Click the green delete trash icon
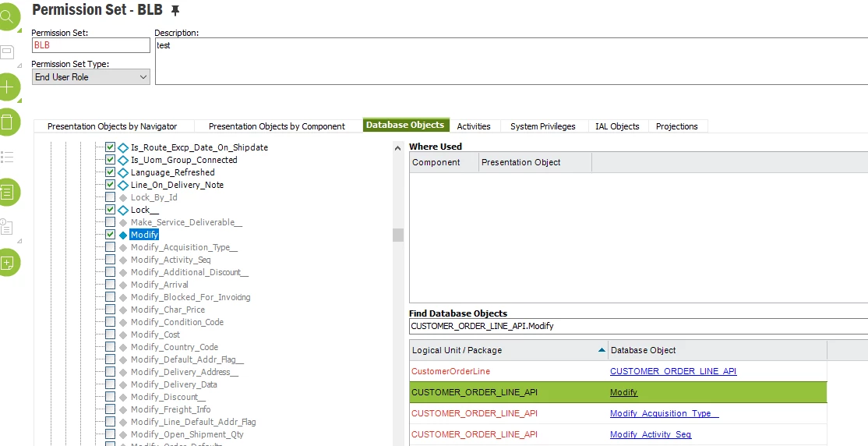The image size is (868, 446). tap(7, 122)
